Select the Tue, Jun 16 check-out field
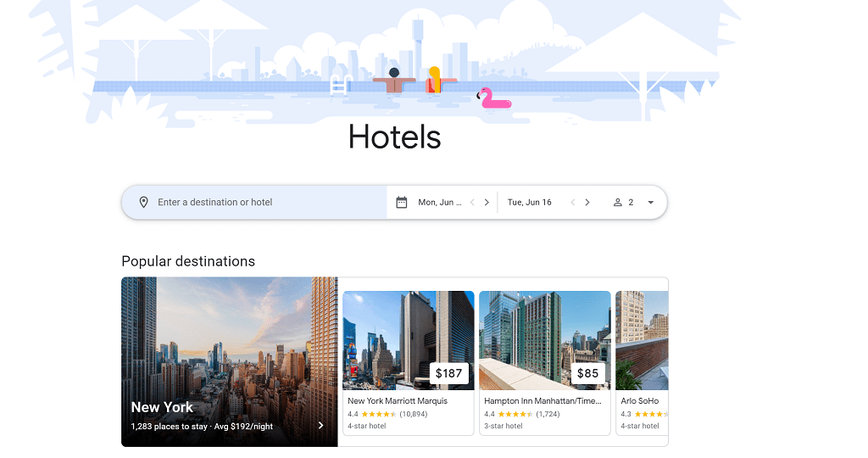The width and height of the screenshot is (868, 458). pos(529,202)
